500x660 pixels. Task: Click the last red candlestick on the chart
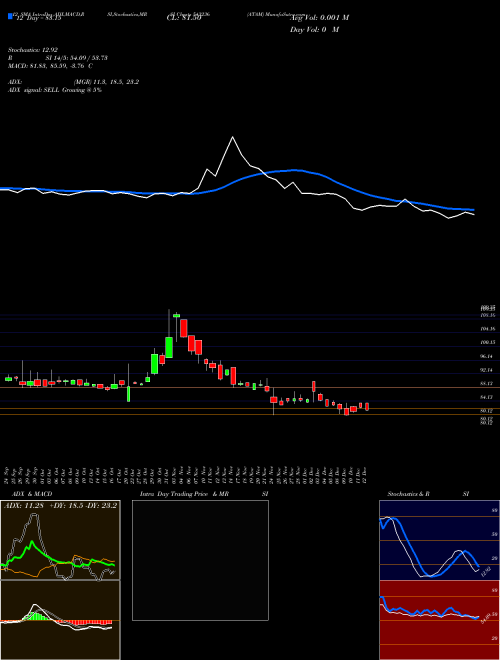click(367, 407)
